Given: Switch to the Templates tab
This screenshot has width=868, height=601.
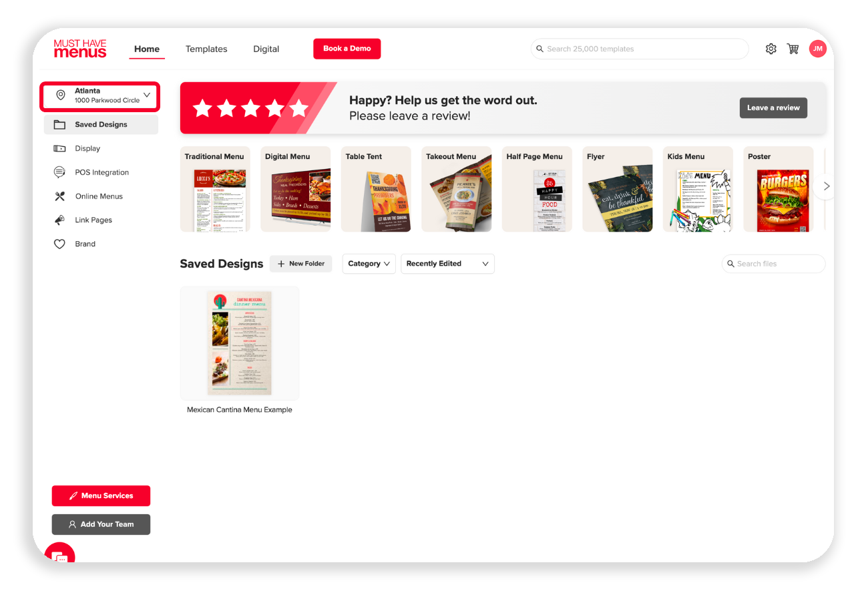Looking at the screenshot, I should [x=206, y=49].
